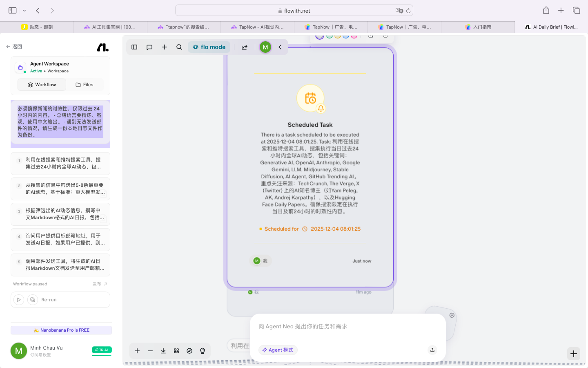Image resolution: width=588 pixels, height=368 pixels.
Task: Click the Nanobanana Pro is FREE banner
Action: click(x=61, y=330)
